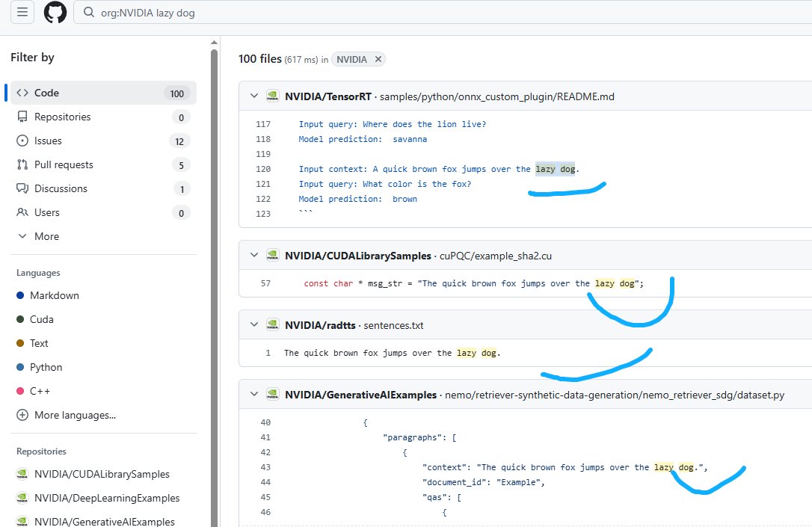The height and width of the screenshot is (527, 812).
Task: Click the Code count badge 100
Action: click(177, 93)
